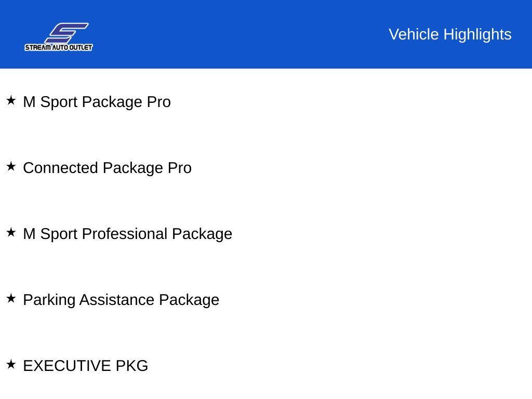Image resolution: width=532 pixels, height=399 pixels.
Task: Click the word EXECUTIVE in the last item
Action: [67, 366]
